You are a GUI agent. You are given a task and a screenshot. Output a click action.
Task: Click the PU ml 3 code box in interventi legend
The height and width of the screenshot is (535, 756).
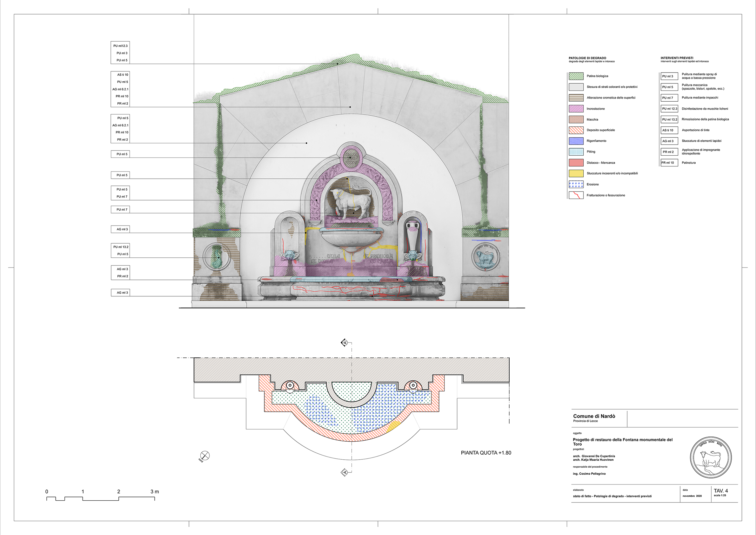click(669, 76)
